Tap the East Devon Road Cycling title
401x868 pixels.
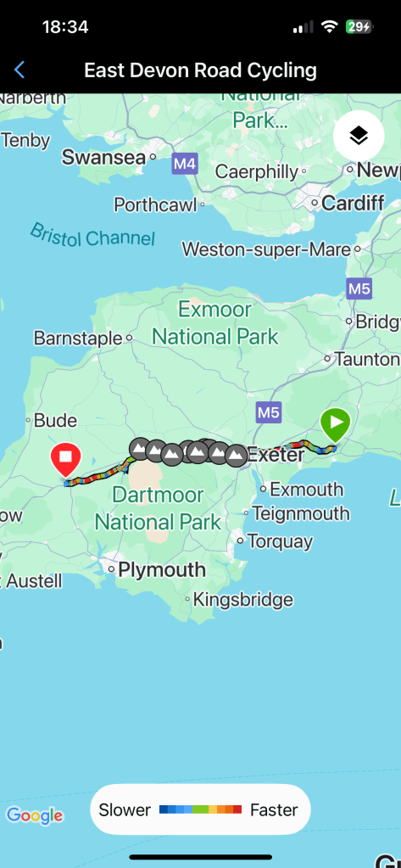tap(200, 70)
